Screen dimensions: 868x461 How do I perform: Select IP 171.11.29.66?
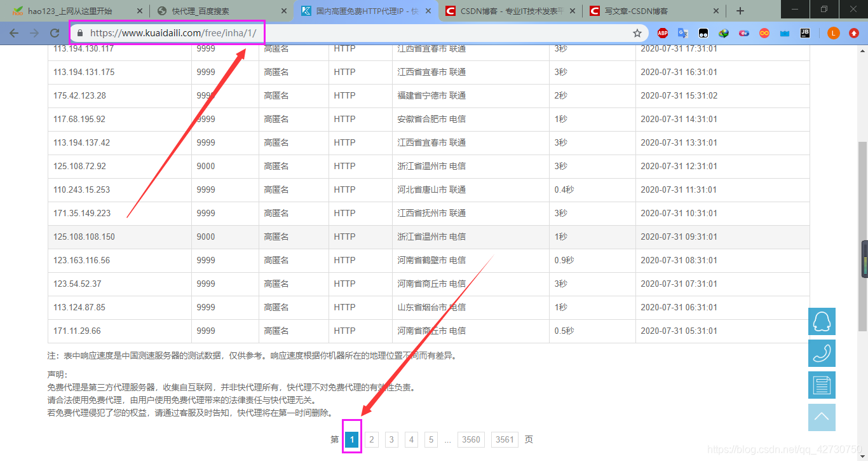tap(78, 331)
